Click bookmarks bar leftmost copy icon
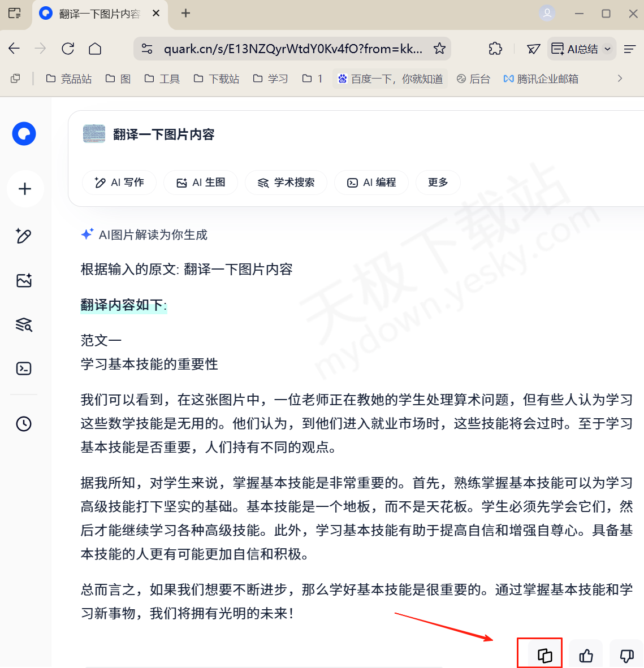The width and height of the screenshot is (644, 668). pyautogui.click(x=15, y=79)
